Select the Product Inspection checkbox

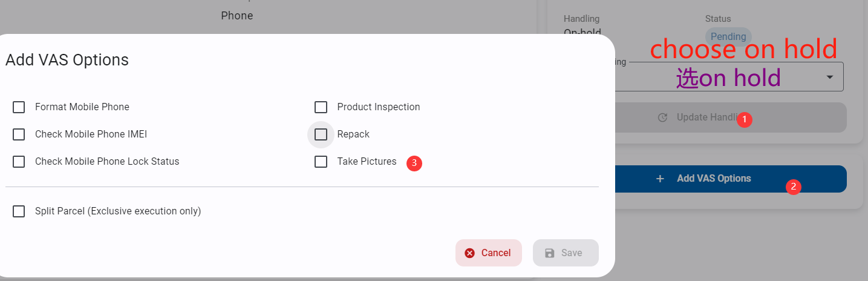[321, 107]
